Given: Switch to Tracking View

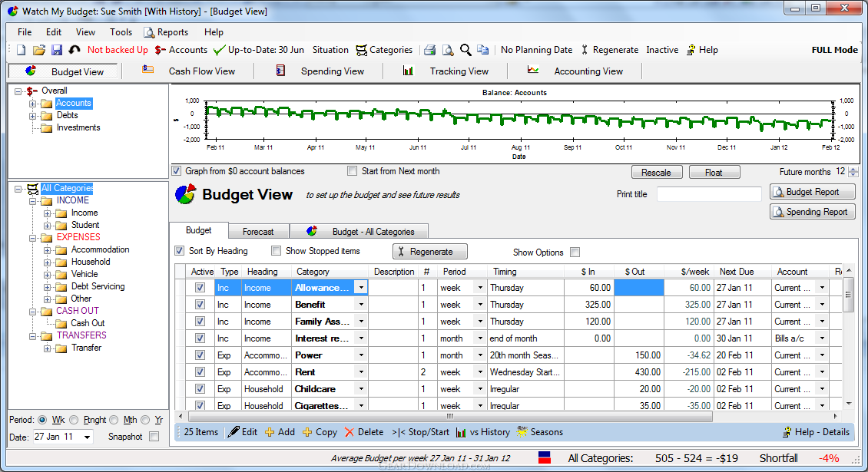Looking at the screenshot, I should (446, 71).
